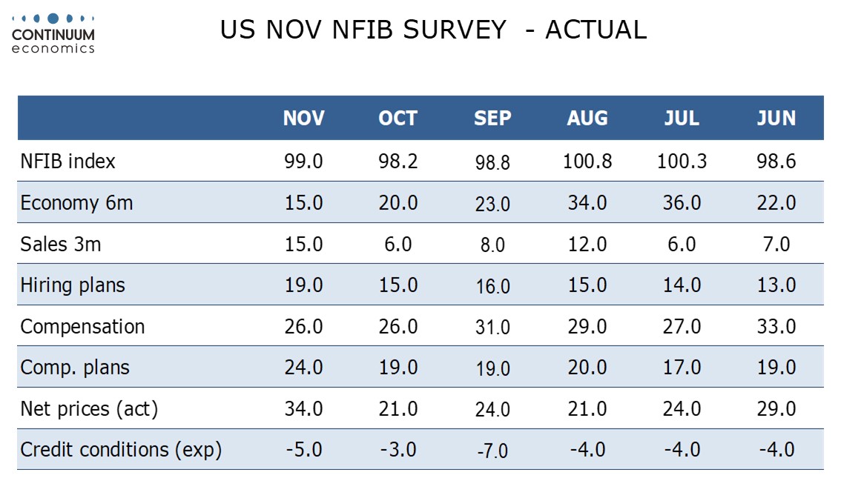This screenshot has width=841, height=504.
Task: Click the SEP column header
Action: [x=492, y=119]
